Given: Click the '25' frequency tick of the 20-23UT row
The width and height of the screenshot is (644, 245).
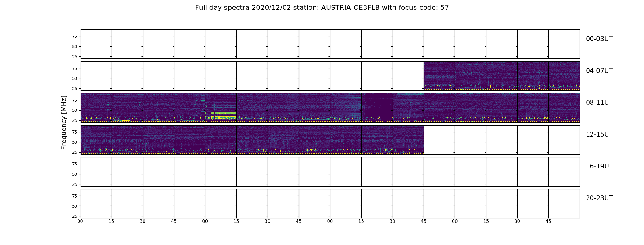Looking at the screenshot, I should tap(75, 216).
